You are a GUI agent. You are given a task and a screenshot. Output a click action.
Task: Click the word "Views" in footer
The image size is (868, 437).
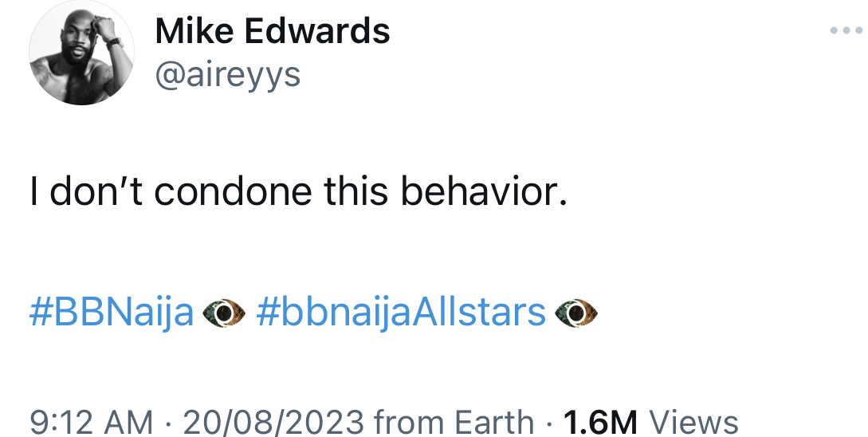693,423
